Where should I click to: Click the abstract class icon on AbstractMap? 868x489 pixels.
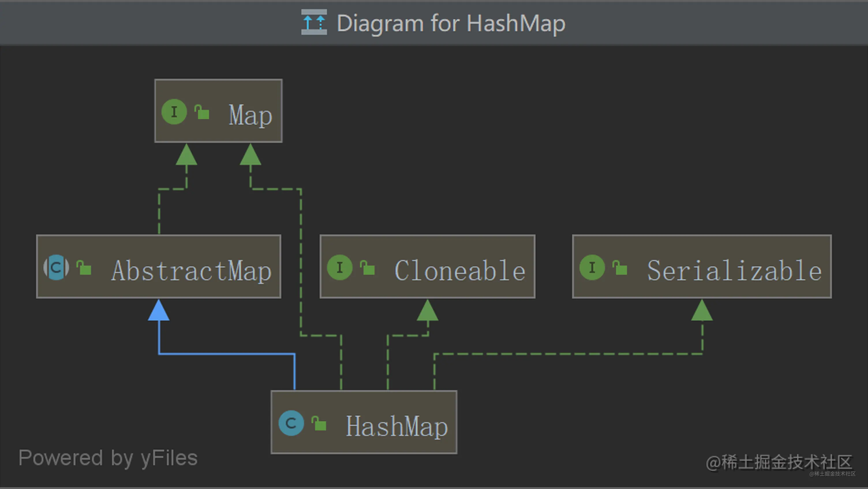click(x=56, y=267)
